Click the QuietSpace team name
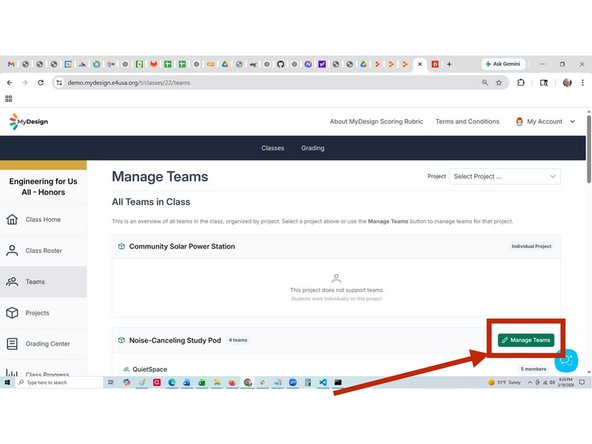This screenshot has width=592, height=444. (x=150, y=369)
